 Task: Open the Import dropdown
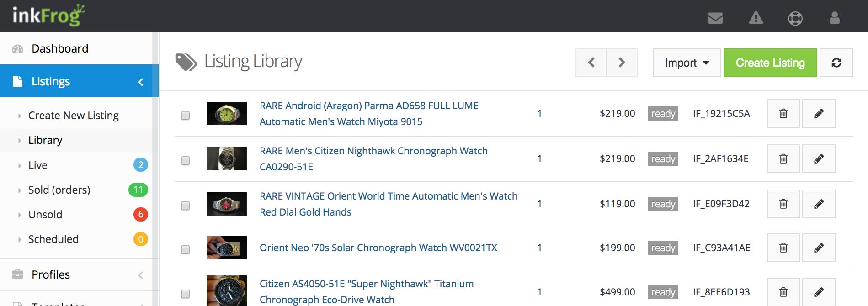[x=687, y=63]
